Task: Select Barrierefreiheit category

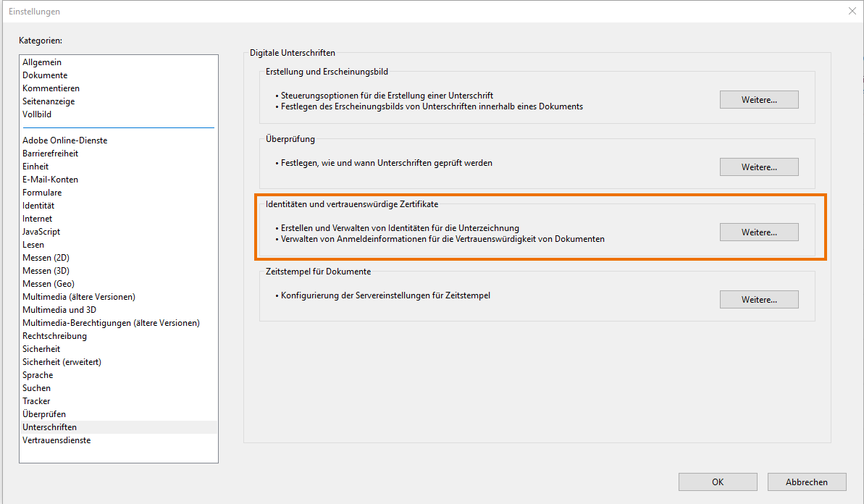Action: (x=50, y=154)
